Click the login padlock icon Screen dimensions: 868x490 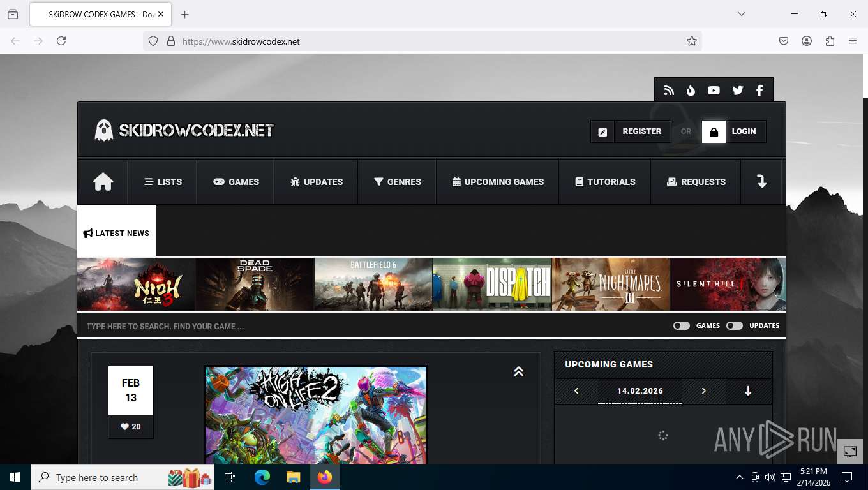click(714, 131)
